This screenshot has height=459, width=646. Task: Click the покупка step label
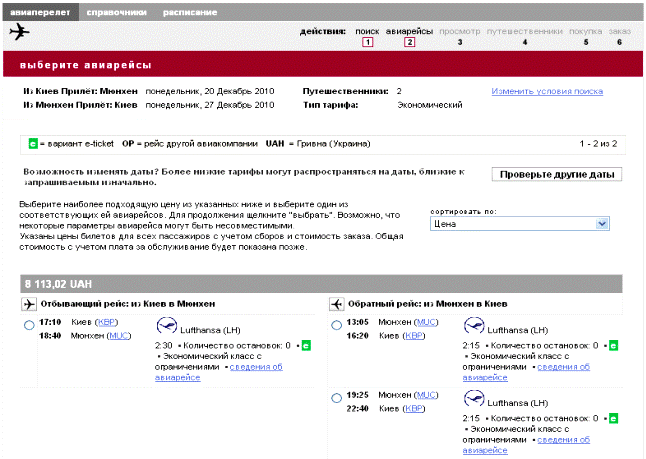[585, 31]
